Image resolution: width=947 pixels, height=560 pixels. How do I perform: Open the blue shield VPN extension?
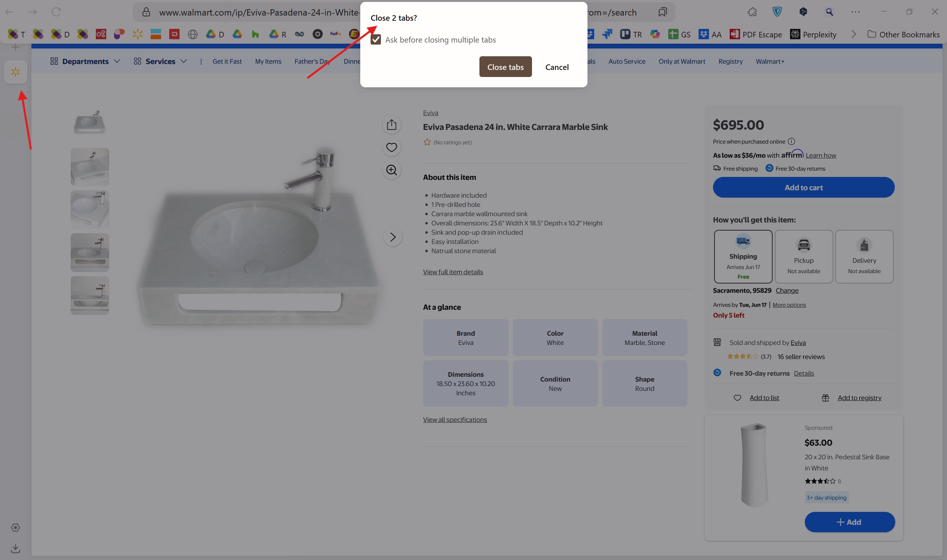[x=777, y=12]
